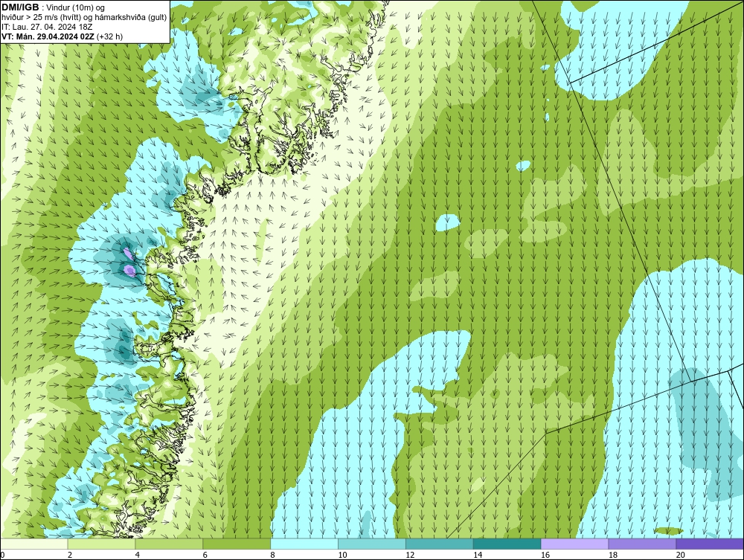Click the legend label '12'

410,555
